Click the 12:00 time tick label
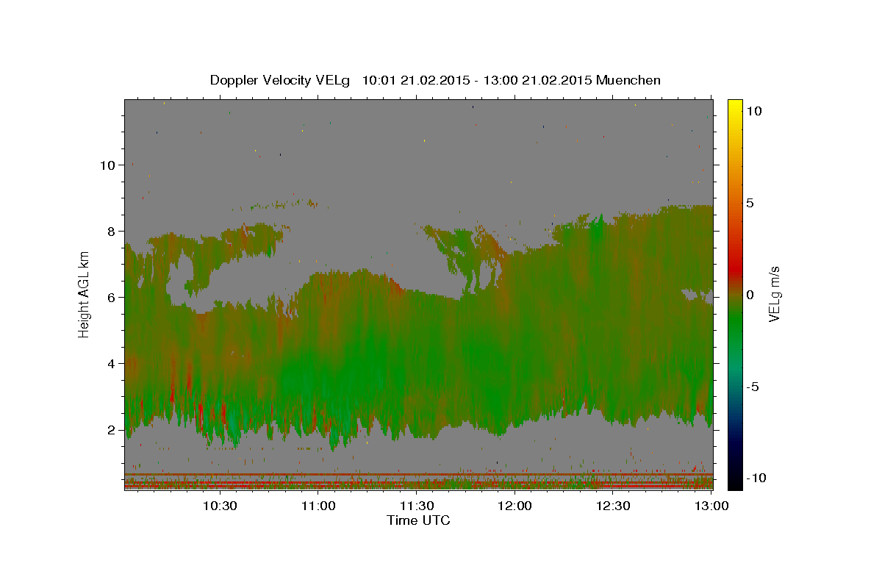The height and width of the screenshot is (588, 882). click(x=514, y=506)
